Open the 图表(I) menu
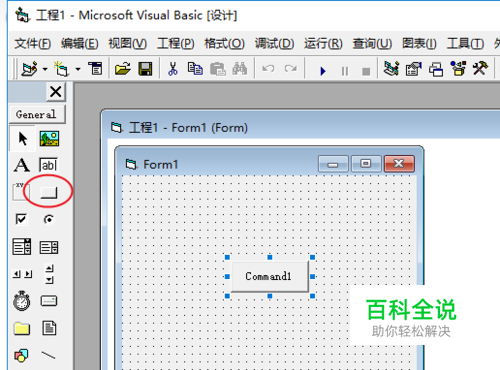Screen dimensions: 500x370 coord(419,44)
